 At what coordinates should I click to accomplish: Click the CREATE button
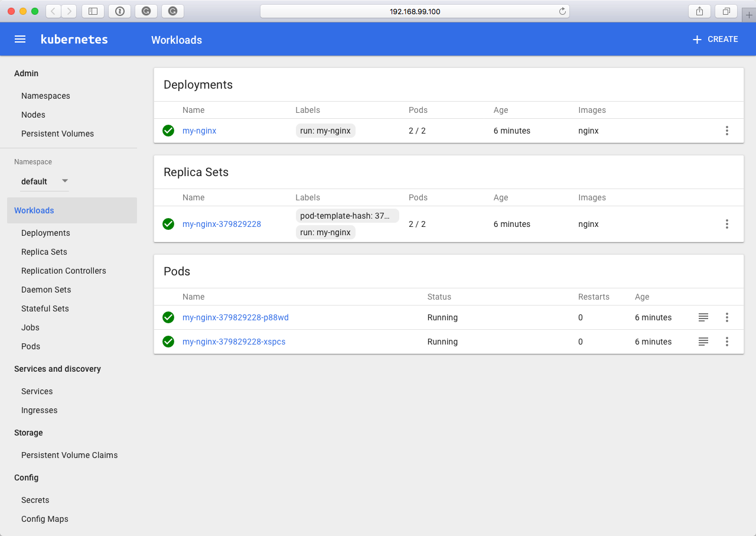coord(715,39)
